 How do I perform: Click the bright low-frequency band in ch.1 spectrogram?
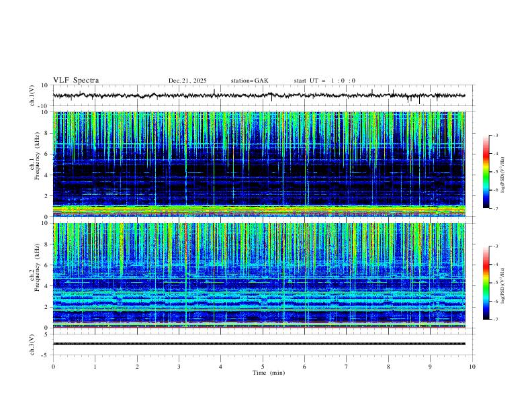259,210
